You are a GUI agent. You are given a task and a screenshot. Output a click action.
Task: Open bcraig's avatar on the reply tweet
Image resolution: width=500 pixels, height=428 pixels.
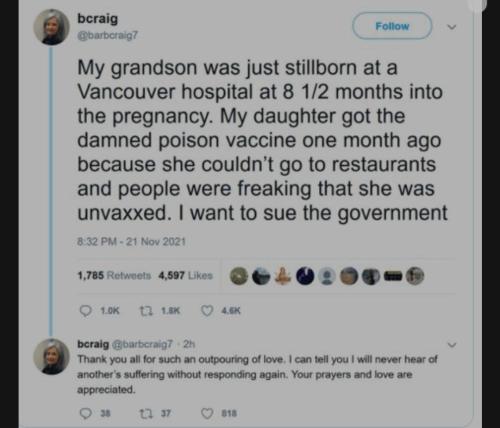(51, 356)
